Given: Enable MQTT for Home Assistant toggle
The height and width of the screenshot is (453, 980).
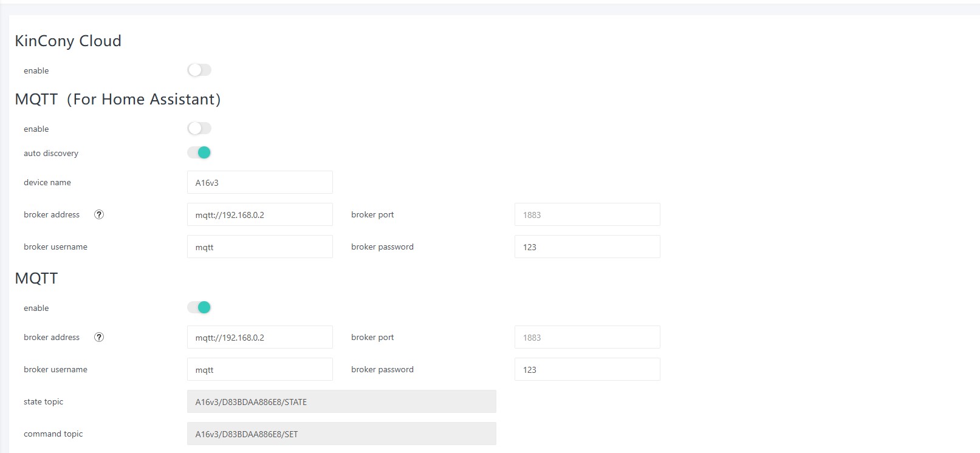Looking at the screenshot, I should [199, 129].
